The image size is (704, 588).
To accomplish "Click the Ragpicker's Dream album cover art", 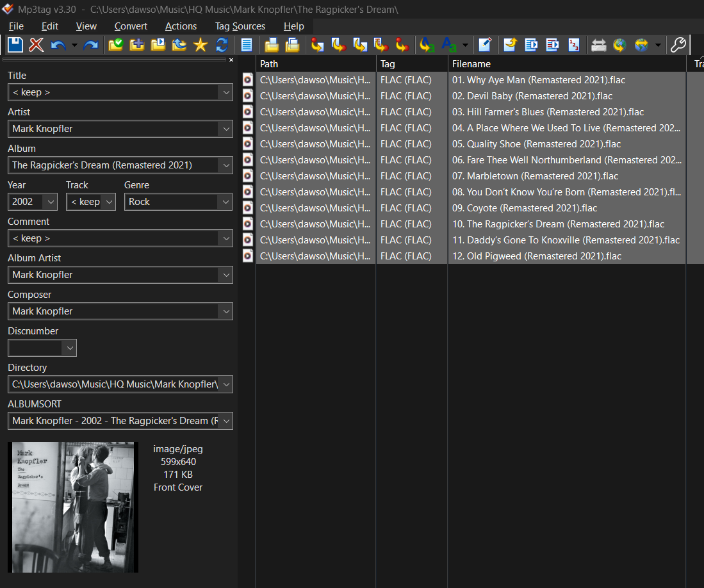I will [73, 507].
